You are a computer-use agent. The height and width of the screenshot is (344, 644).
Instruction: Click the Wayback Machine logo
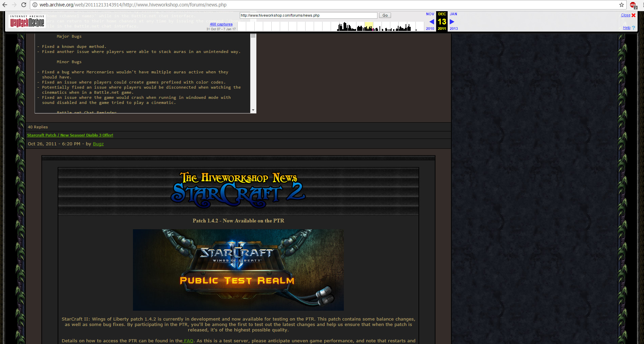(x=27, y=21)
